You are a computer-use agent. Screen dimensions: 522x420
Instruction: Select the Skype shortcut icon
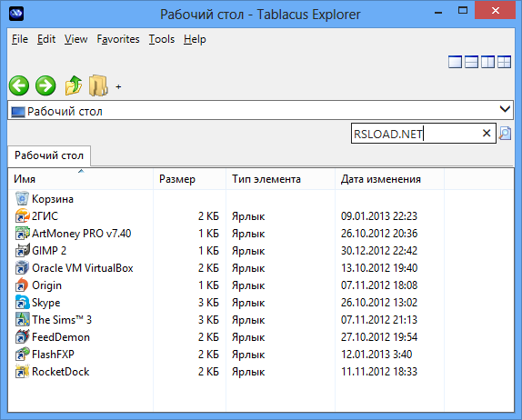click(22, 302)
